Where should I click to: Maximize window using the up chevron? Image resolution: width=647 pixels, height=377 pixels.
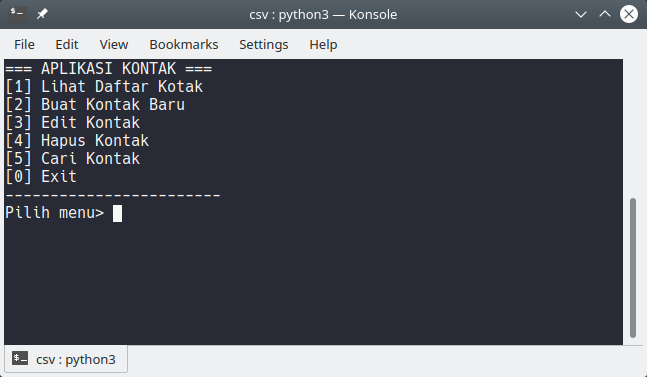[x=605, y=14]
